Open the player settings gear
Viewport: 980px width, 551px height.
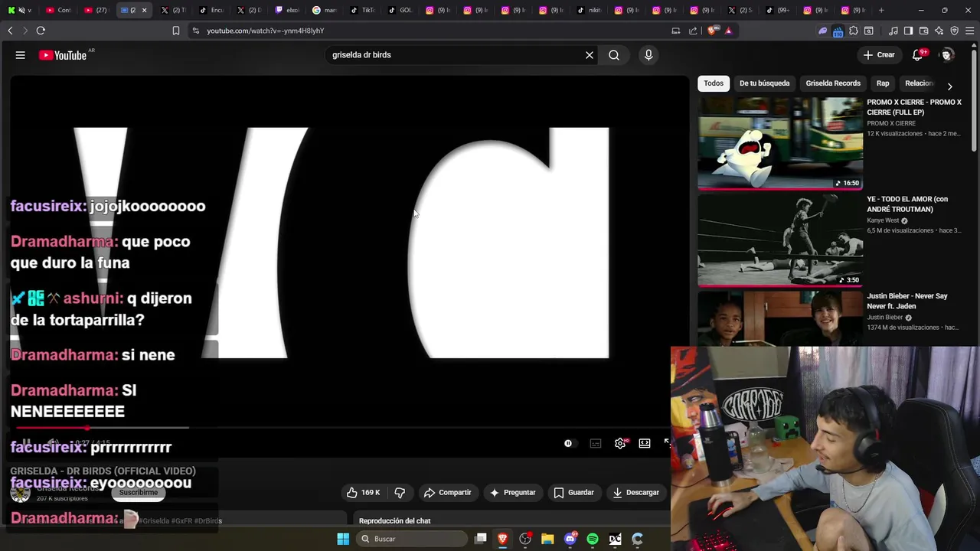click(x=620, y=444)
